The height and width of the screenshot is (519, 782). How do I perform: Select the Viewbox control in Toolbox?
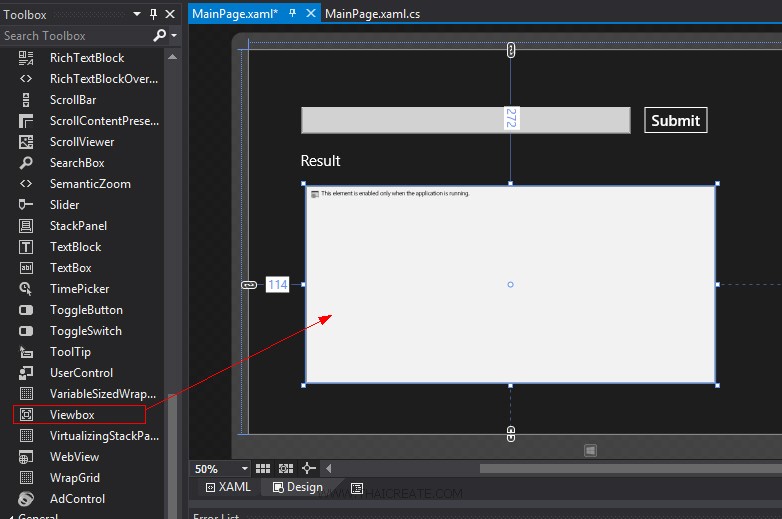coord(72,414)
